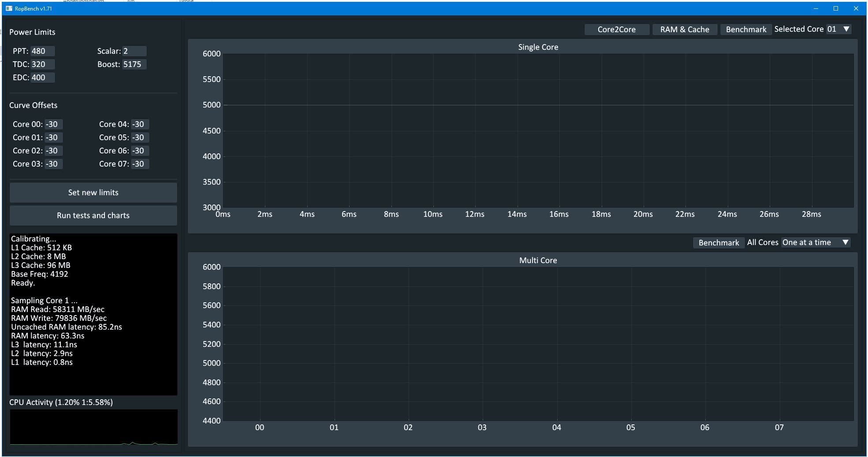
Task: Edit Core 06 curve offset field
Action: pos(140,151)
